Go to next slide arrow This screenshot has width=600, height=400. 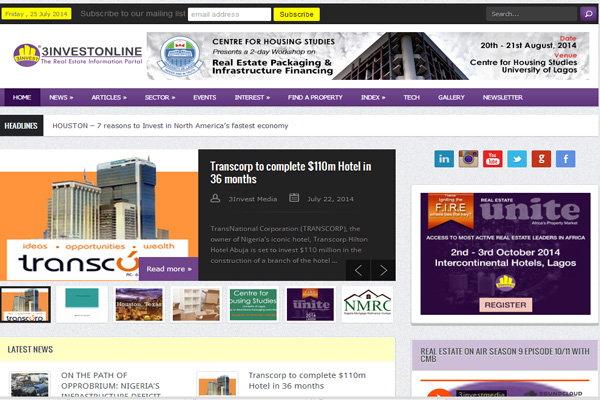point(383,270)
